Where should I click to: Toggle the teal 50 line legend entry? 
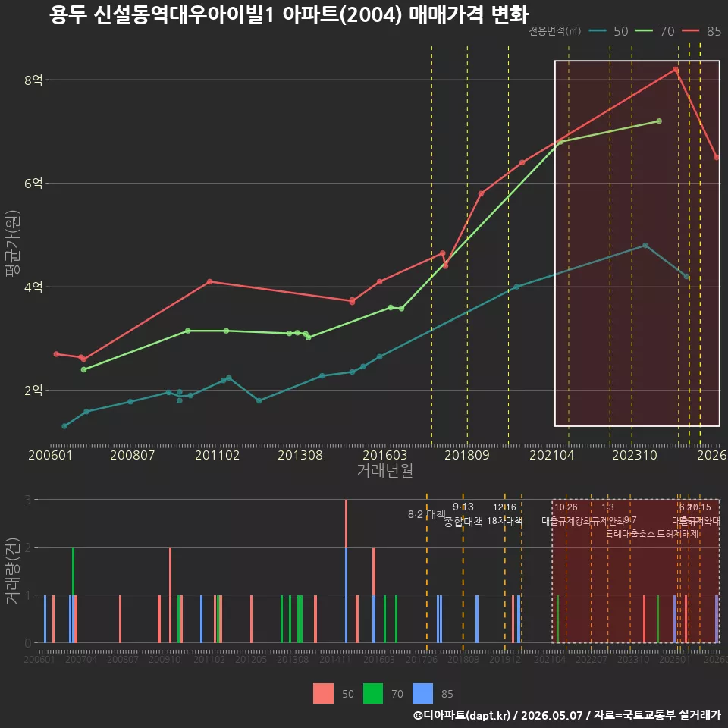(609, 31)
